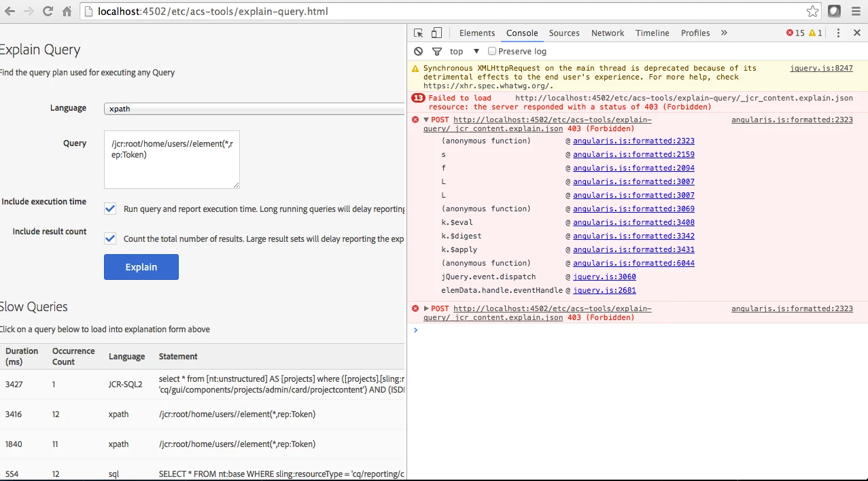Open the browser hamburger menu

coord(855,12)
